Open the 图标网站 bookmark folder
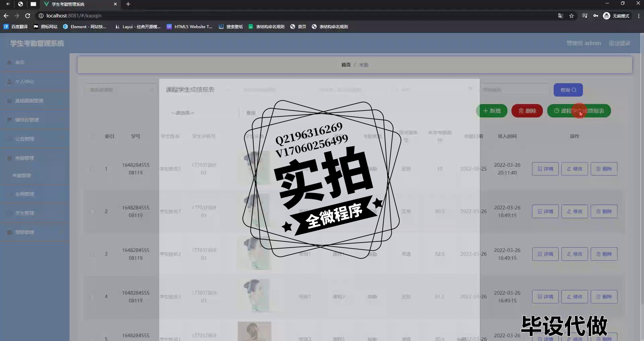Image resolution: width=644 pixels, height=341 pixels. pyautogui.click(x=45, y=26)
